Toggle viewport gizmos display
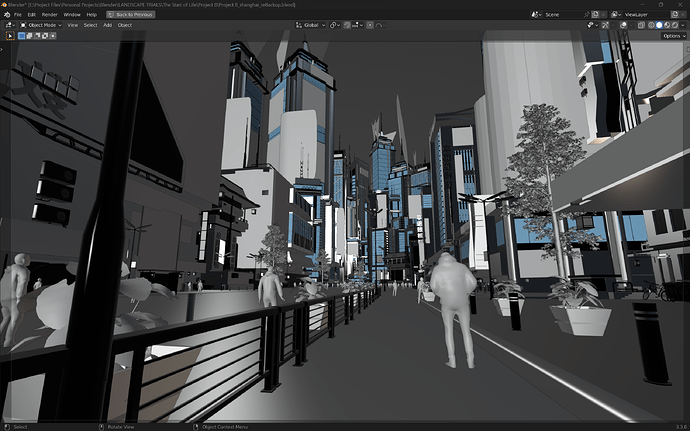Image resolution: width=690 pixels, height=431 pixels. [x=606, y=25]
